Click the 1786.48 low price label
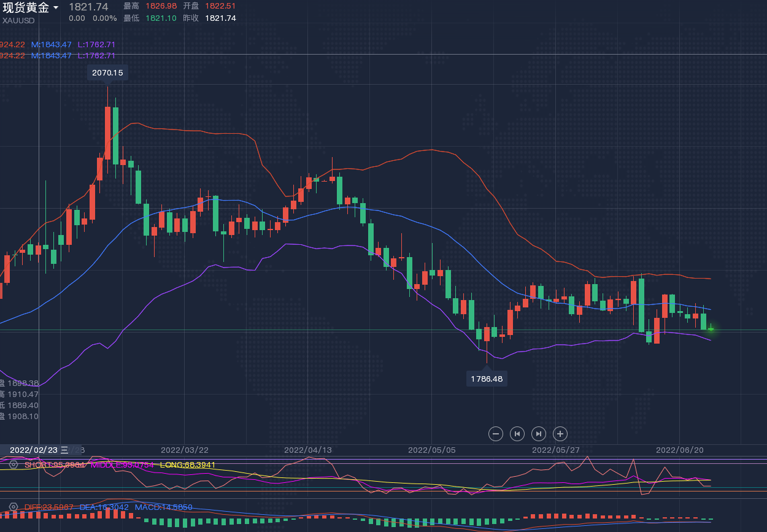This screenshot has width=767, height=532. coord(487,379)
